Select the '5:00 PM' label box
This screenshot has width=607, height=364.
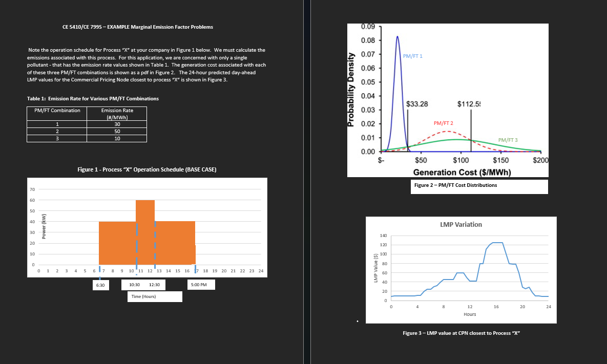pos(201,285)
